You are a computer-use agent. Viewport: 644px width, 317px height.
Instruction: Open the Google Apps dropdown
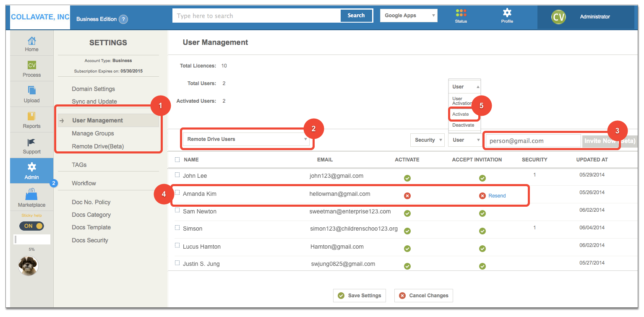point(409,16)
